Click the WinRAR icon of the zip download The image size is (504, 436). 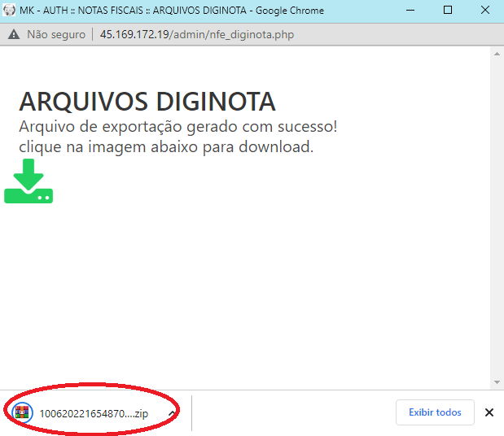[x=22, y=412]
